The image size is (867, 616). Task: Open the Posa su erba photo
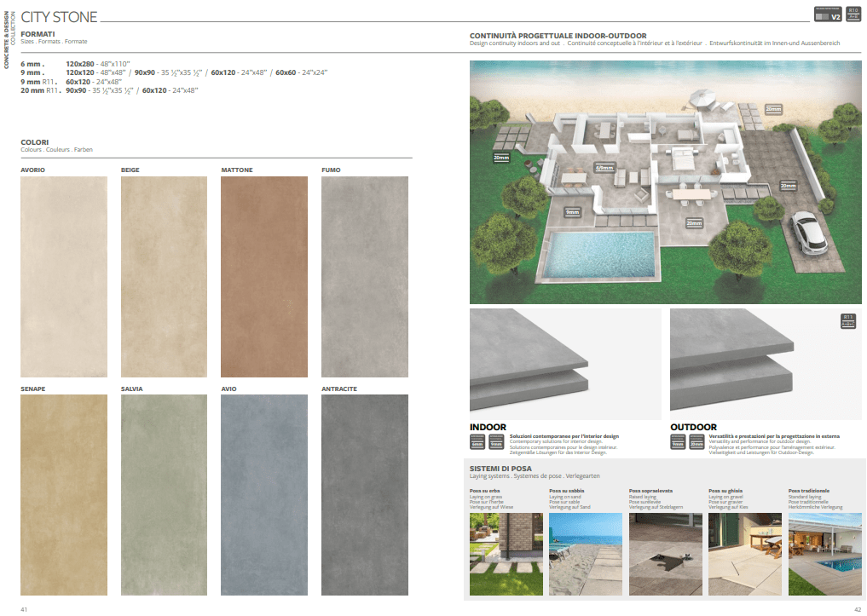click(506, 553)
